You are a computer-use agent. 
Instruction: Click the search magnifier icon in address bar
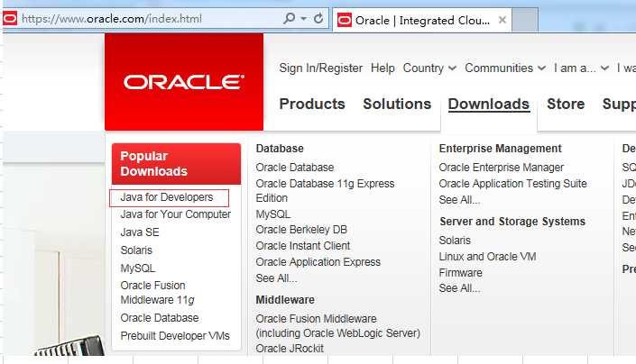[290, 18]
